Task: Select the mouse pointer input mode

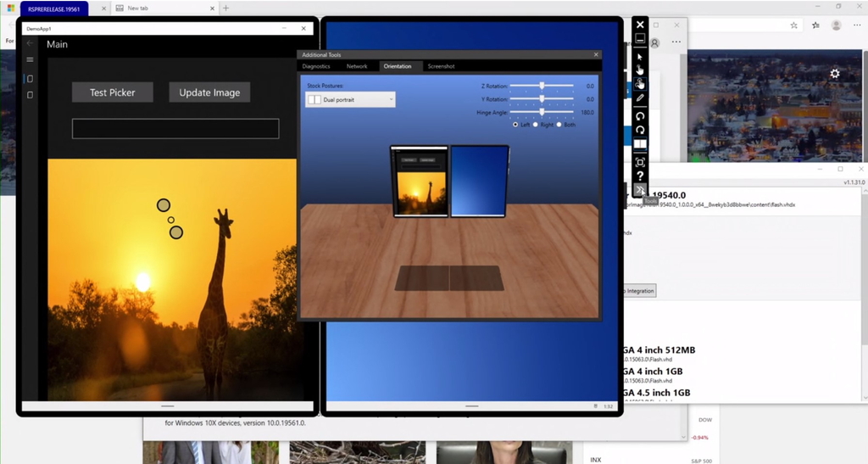Action: [x=640, y=57]
